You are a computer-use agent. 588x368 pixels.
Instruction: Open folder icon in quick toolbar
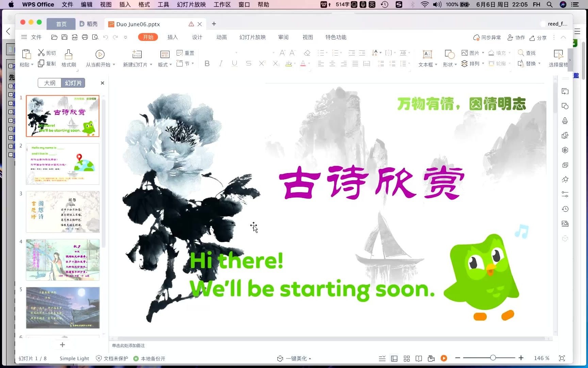coord(54,37)
